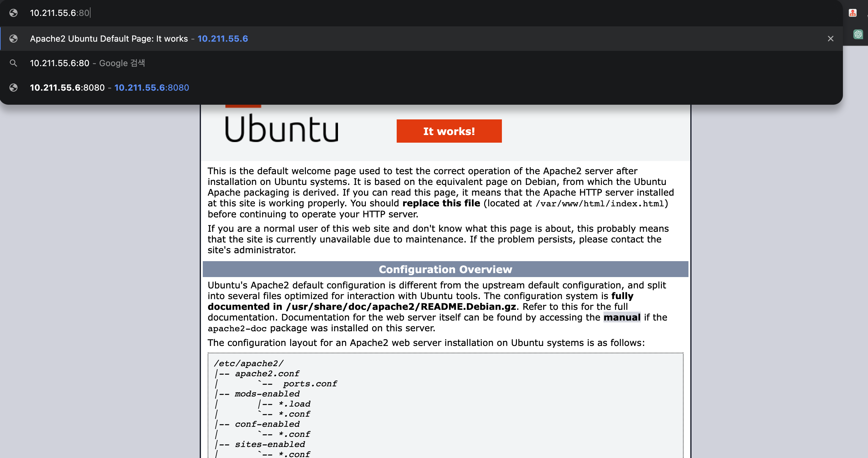The image size is (868, 458).
Task: Remove the Apache2 suggestion with the X
Action: [830, 39]
